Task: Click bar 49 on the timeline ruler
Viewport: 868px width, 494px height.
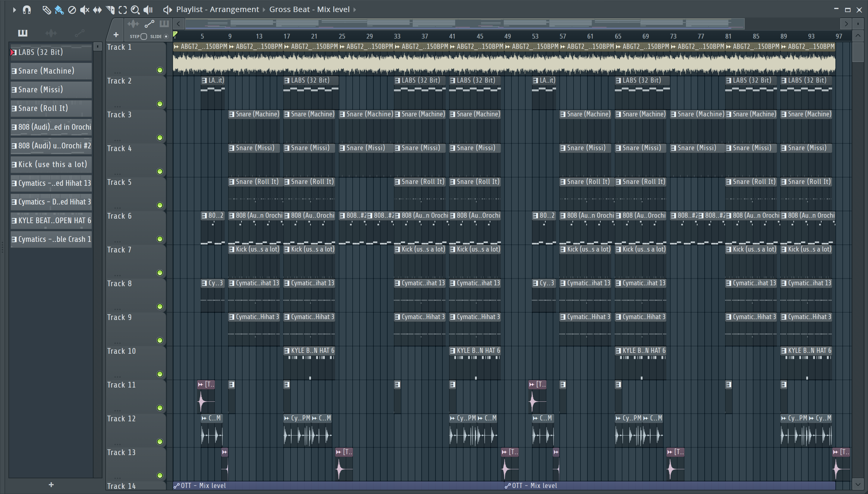Action: point(508,36)
